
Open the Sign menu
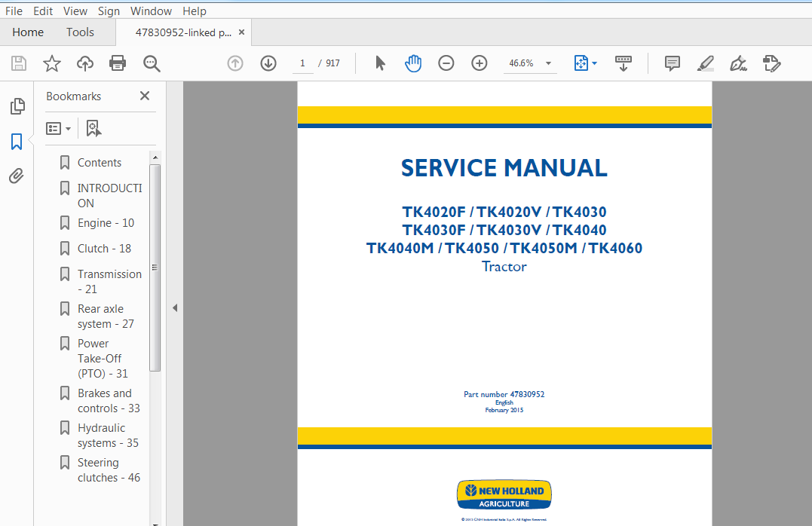pyautogui.click(x=109, y=11)
